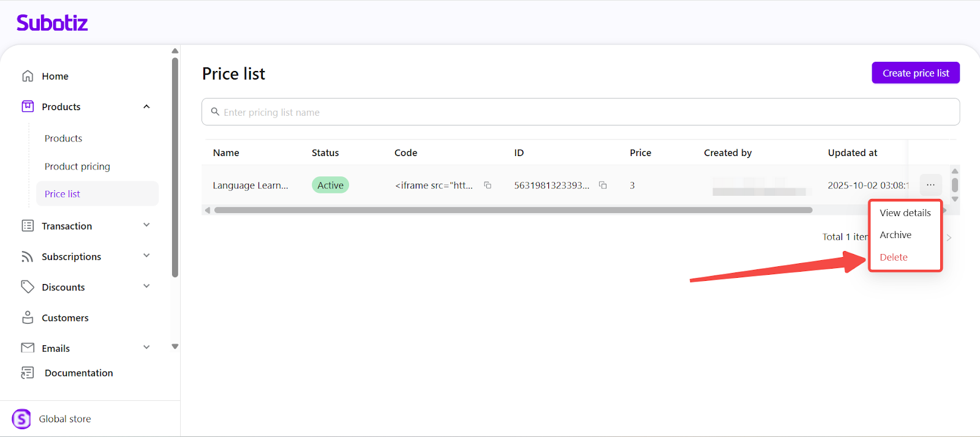
Task: Choose Archive in the row menu
Action: (x=895, y=235)
